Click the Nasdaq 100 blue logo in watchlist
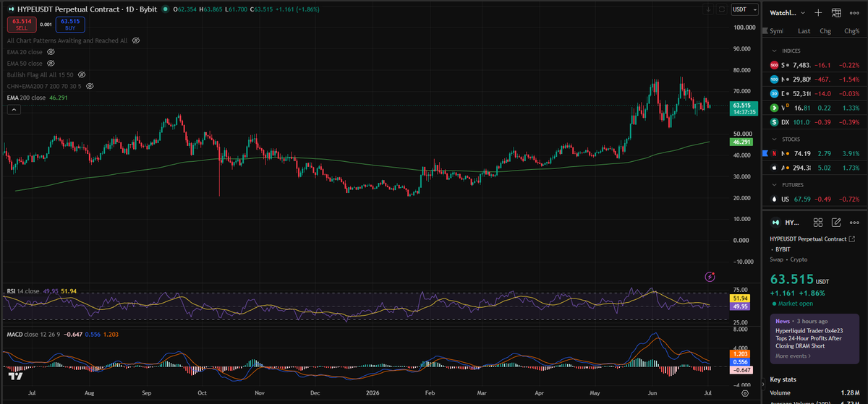The height and width of the screenshot is (404, 868). [x=774, y=79]
